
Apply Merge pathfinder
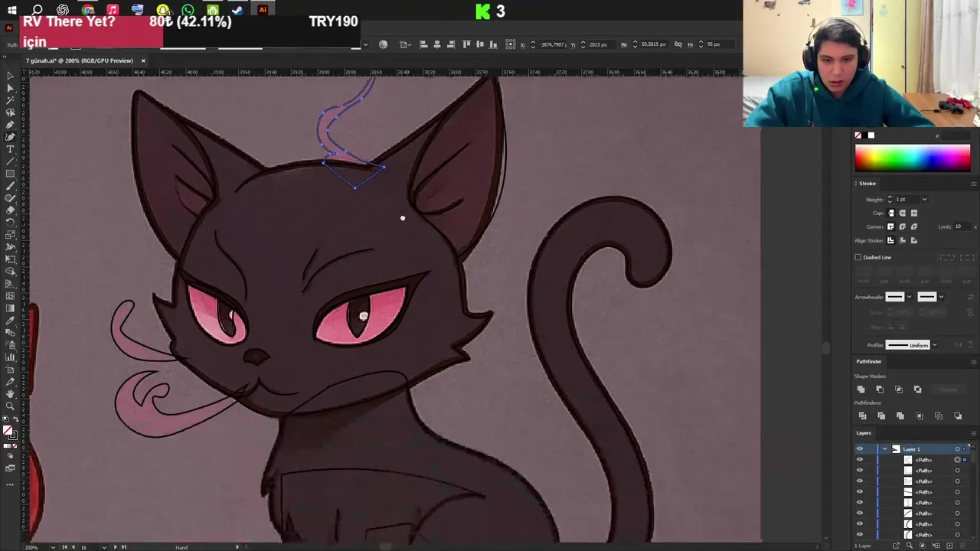click(x=900, y=416)
